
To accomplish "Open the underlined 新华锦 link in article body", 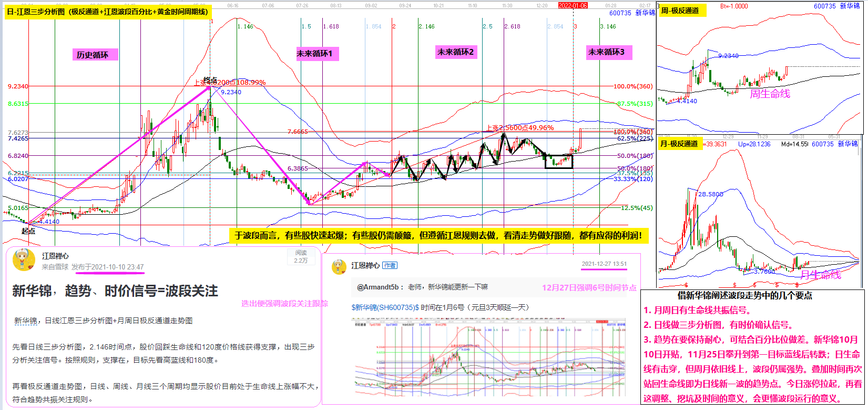I will (x=25, y=321).
